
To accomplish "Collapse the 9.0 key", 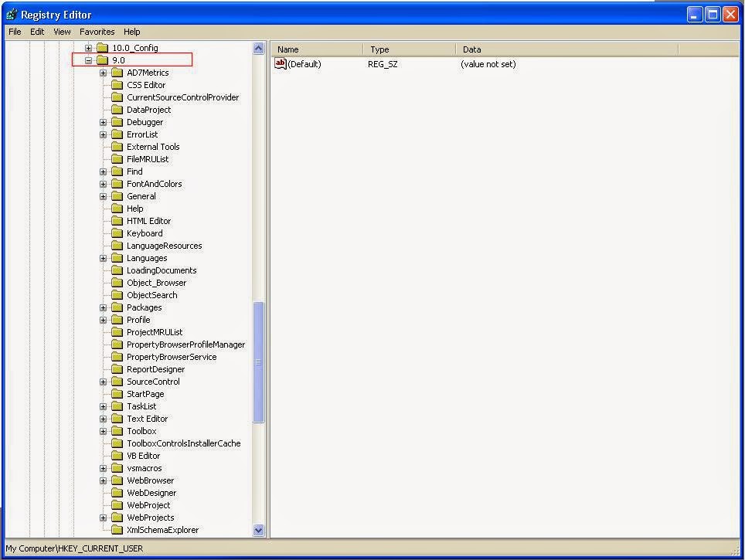I will coord(88,60).
